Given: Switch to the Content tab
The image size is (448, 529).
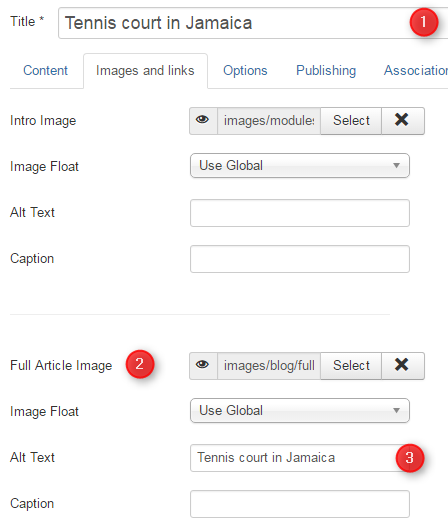Looking at the screenshot, I should point(46,71).
